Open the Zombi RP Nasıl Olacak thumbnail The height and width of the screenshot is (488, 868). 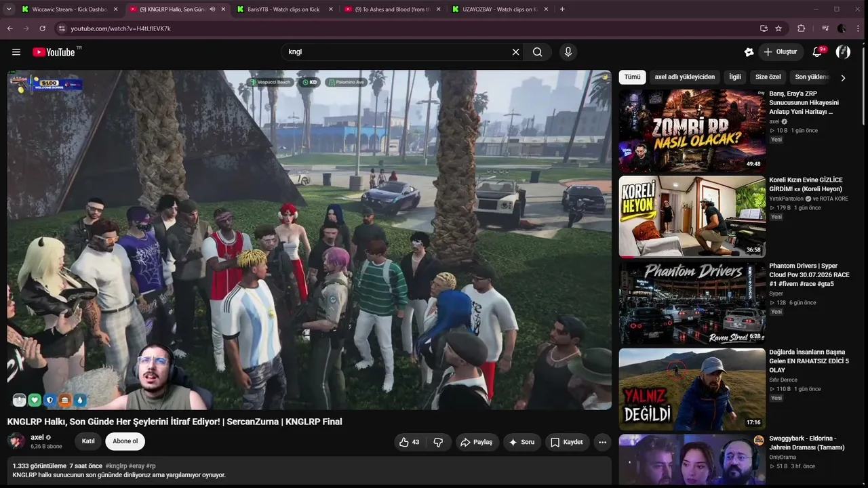pos(692,131)
